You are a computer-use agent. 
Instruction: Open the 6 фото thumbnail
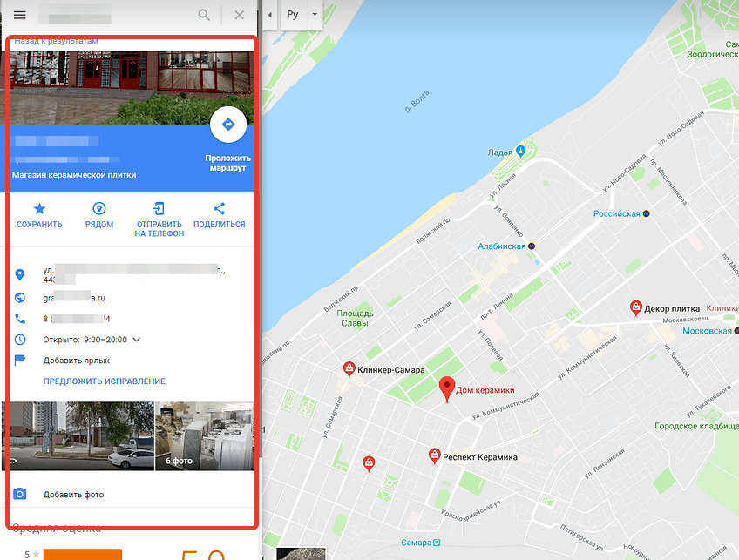click(x=205, y=436)
